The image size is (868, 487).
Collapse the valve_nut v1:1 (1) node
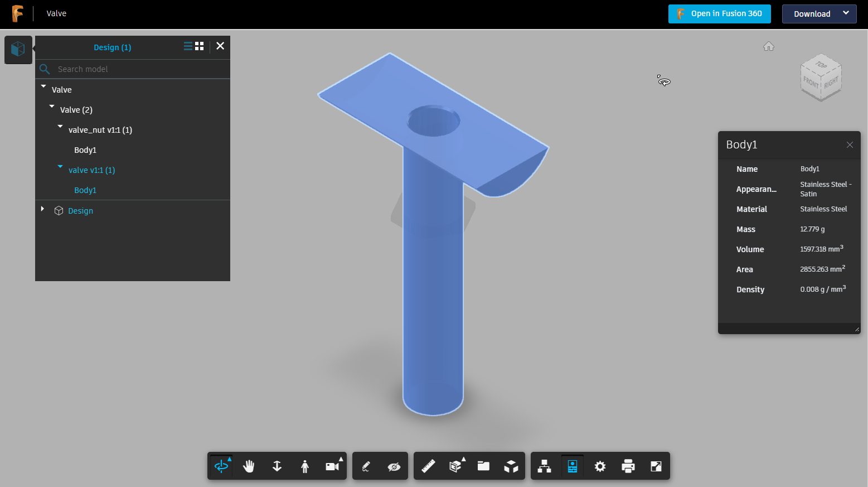(x=60, y=127)
